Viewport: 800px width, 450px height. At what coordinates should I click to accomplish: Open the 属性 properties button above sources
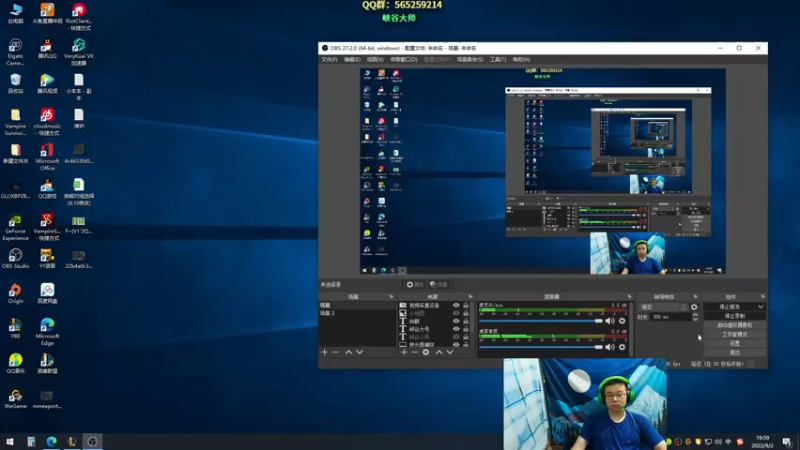coord(415,285)
